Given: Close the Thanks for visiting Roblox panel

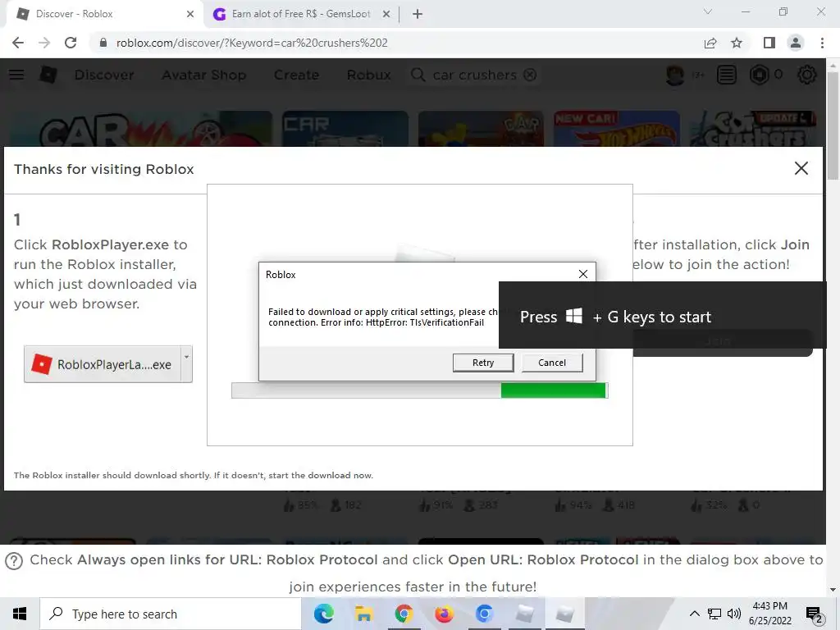Looking at the screenshot, I should coord(801,168).
